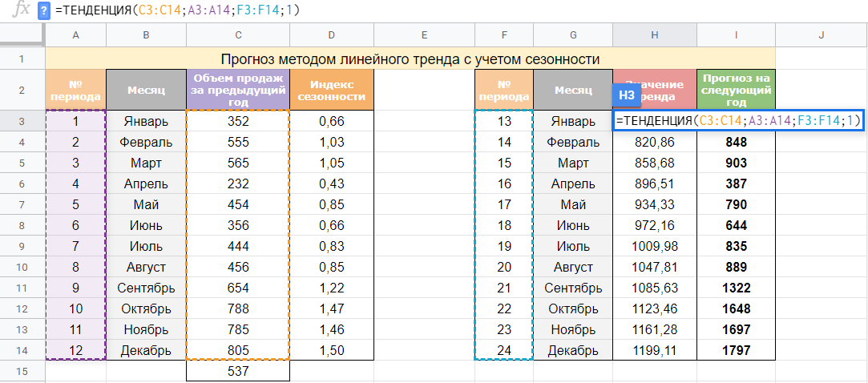Click trend value 1199,11
This screenshot has width=868, height=383.
tap(655, 350)
